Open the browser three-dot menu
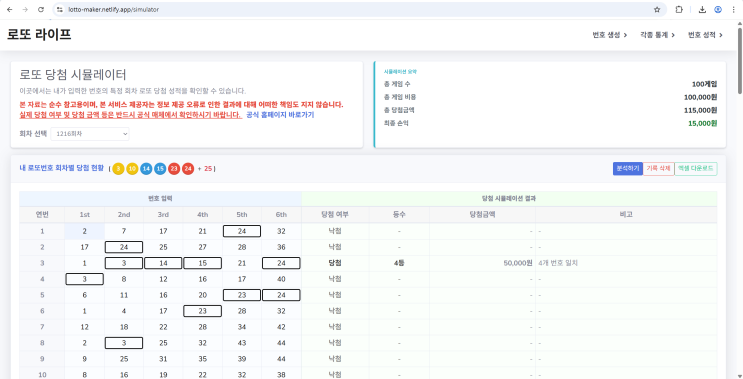Image resolution: width=743 pixels, height=379 pixels. tap(733, 9)
